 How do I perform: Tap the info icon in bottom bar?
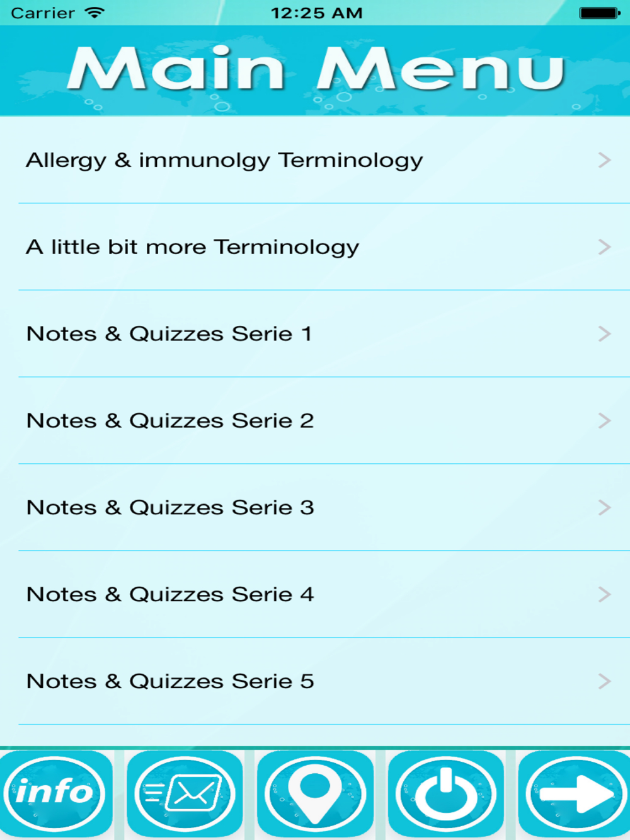tap(55, 793)
